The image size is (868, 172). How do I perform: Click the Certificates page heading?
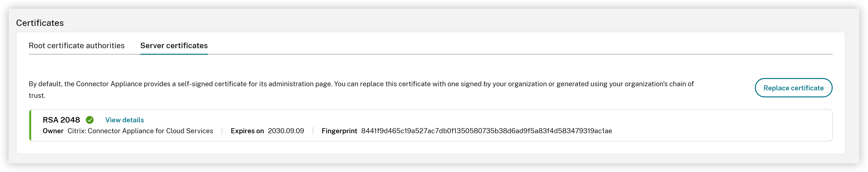point(40,23)
